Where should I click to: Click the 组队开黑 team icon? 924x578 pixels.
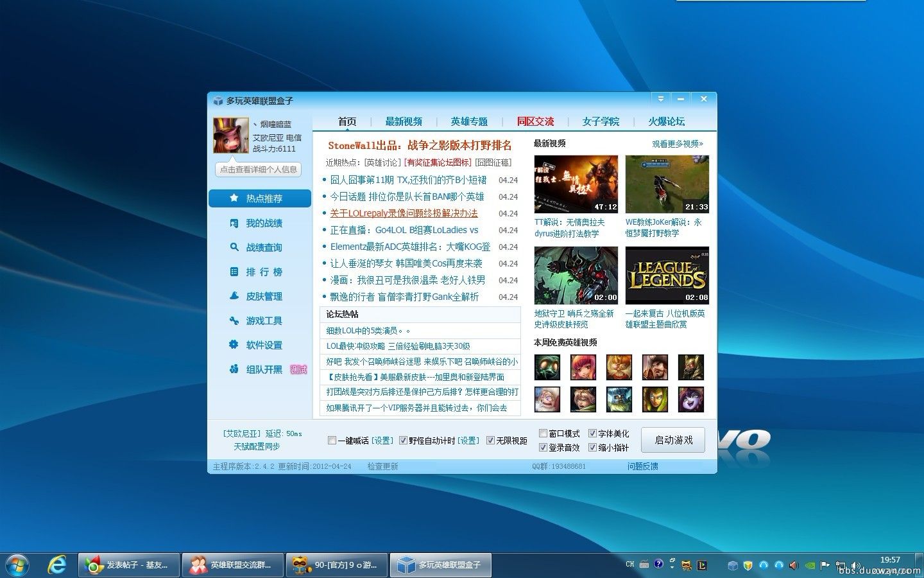pyautogui.click(x=234, y=369)
